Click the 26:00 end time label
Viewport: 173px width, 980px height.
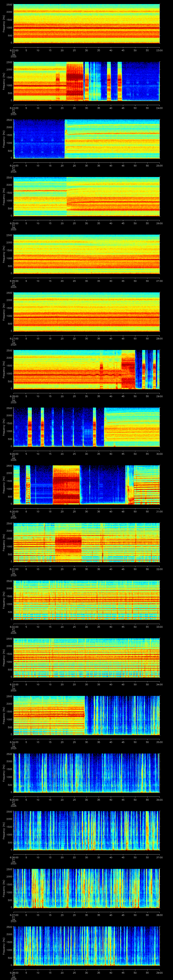159,223
